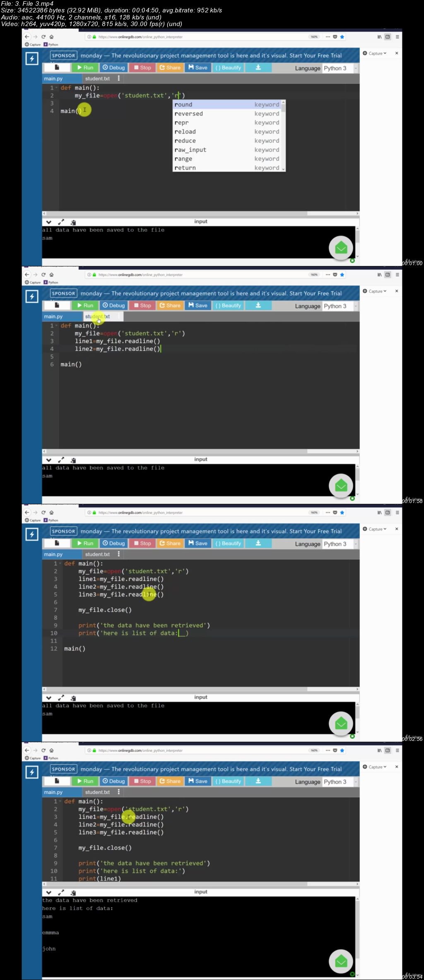Click the Python bookmark icon in the 00:01:00 frame
Screen dimensions: 424x980
click(46, 45)
